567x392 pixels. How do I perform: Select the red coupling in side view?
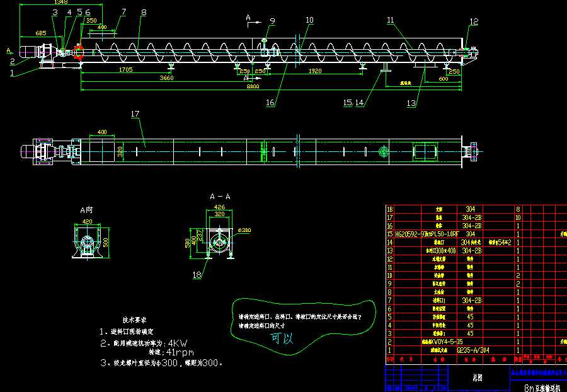pos(79,52)
